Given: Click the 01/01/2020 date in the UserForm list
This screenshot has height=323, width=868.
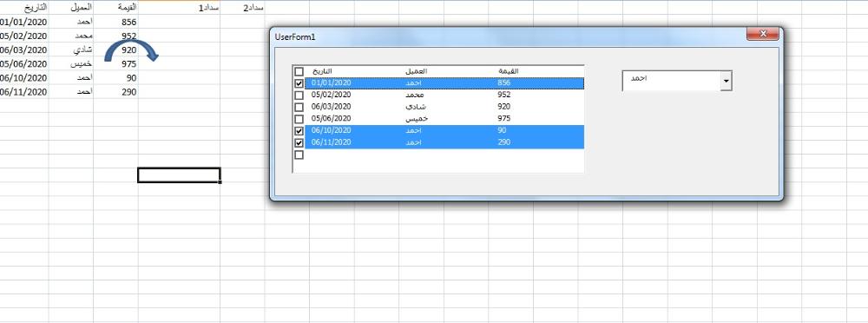Looking at the screenshot, I should click(x=331, y=83).
